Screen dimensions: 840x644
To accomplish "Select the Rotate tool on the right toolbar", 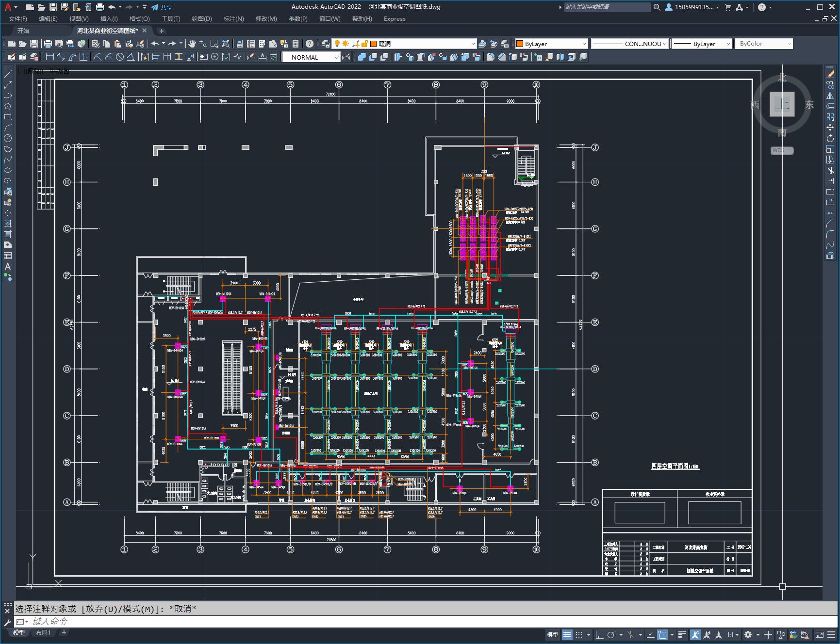I will click(x=830, y=138).
